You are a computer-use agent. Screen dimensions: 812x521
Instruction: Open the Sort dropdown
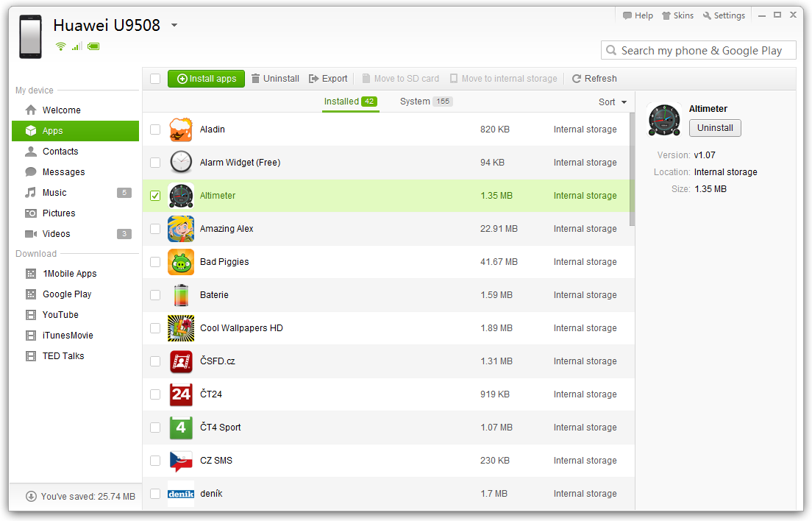tap(613, 102)
